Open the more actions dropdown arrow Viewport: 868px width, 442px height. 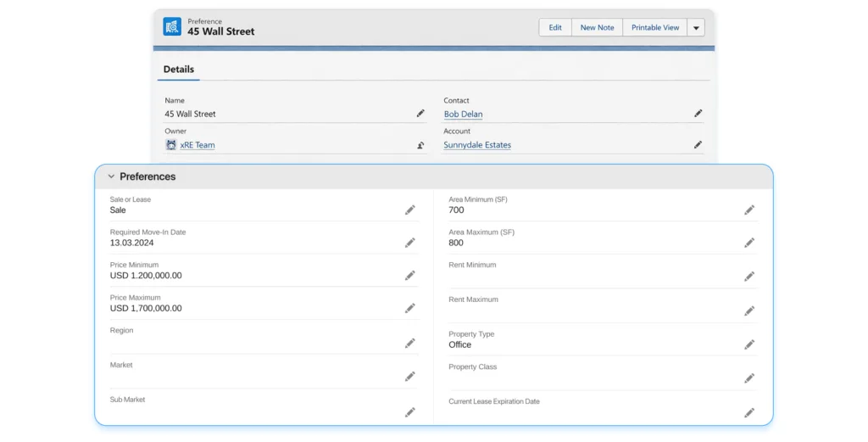point(697,28)
